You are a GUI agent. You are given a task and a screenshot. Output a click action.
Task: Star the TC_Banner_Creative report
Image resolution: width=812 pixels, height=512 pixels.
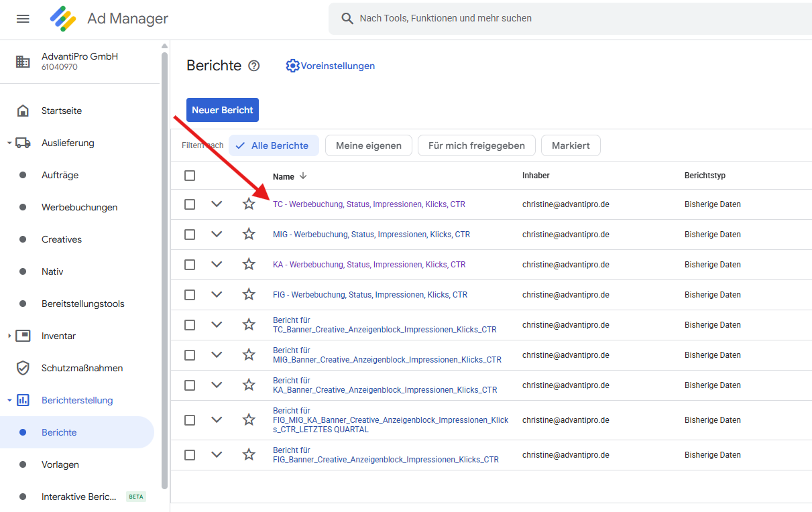[x=249, y=324]
